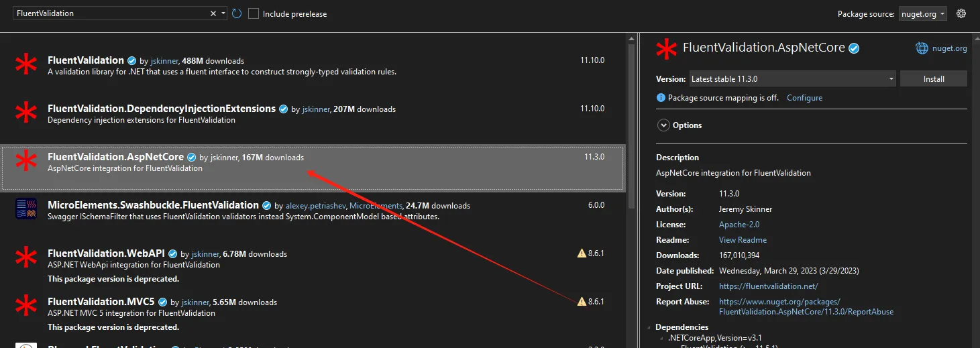Click the MicroElements Swashbuckle package icon
Screen dimensions: 980x348
26,209
